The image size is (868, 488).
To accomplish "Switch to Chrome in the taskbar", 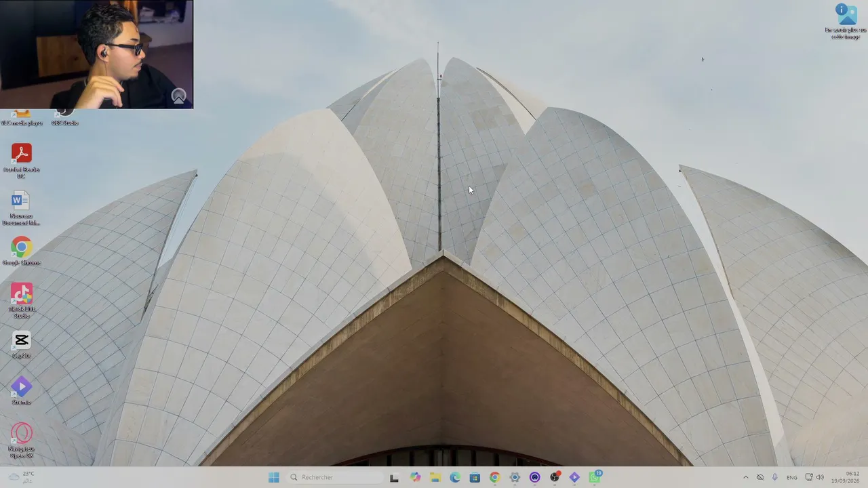I will (x=494, y=477).
